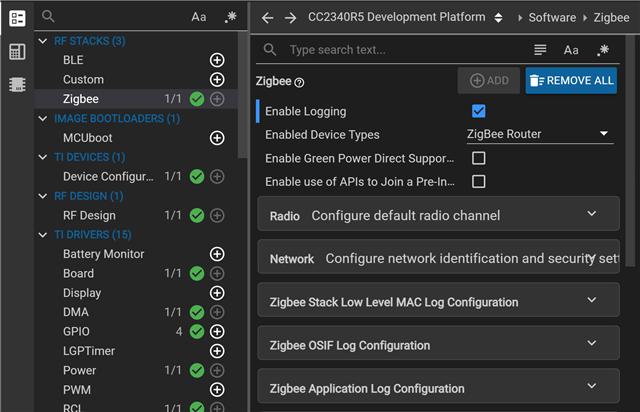Viewport: 640px width, 412px height.
Task: Collapse the RF STACKS group
Action: [43, 41]
